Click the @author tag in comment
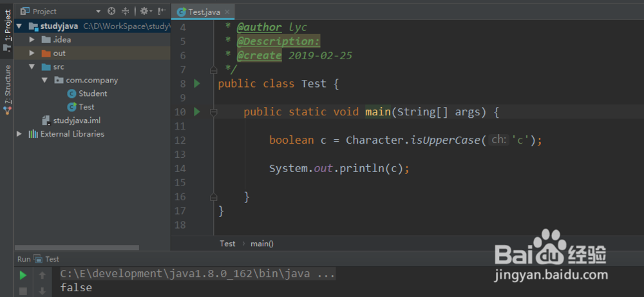 tap(259, 28)
